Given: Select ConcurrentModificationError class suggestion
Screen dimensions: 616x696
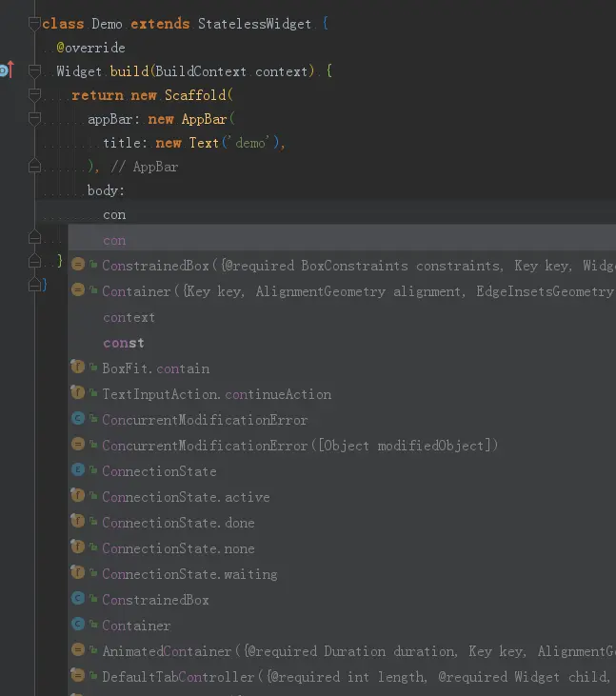Looking at the screenshot, I should click(342, 420).
